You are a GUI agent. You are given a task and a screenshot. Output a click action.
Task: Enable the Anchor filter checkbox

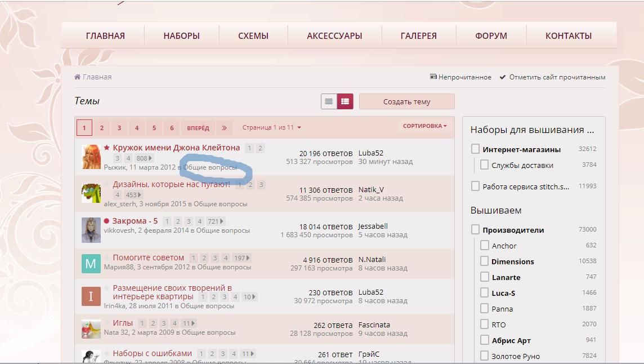click(x=485, y=246)
